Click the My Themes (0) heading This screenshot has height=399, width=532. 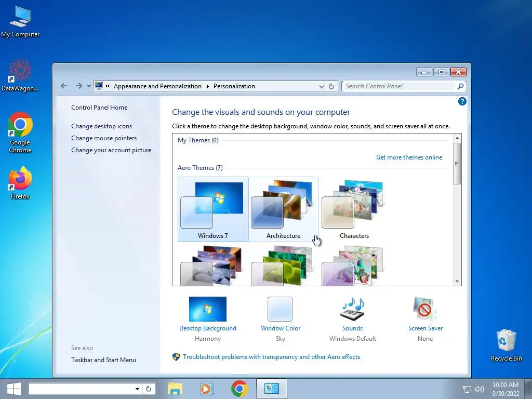198,140
